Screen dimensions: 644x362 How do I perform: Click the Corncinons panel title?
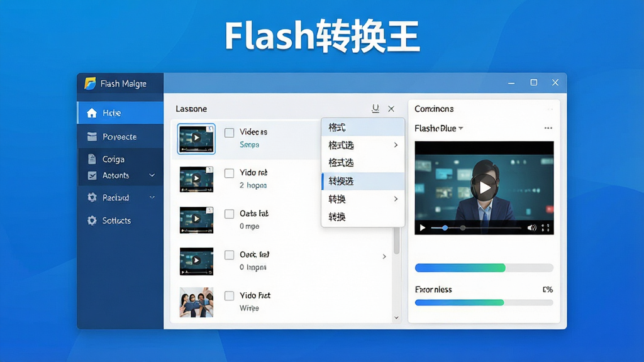(434, 109)
